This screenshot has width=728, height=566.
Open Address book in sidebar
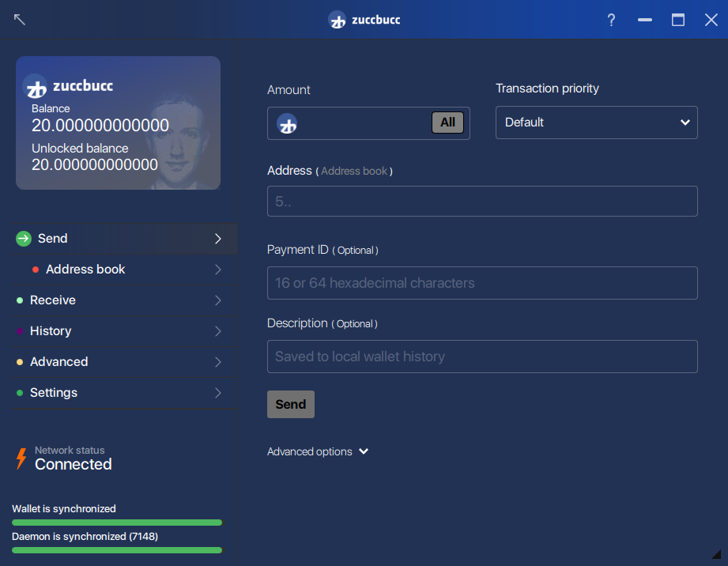point(124,270)
